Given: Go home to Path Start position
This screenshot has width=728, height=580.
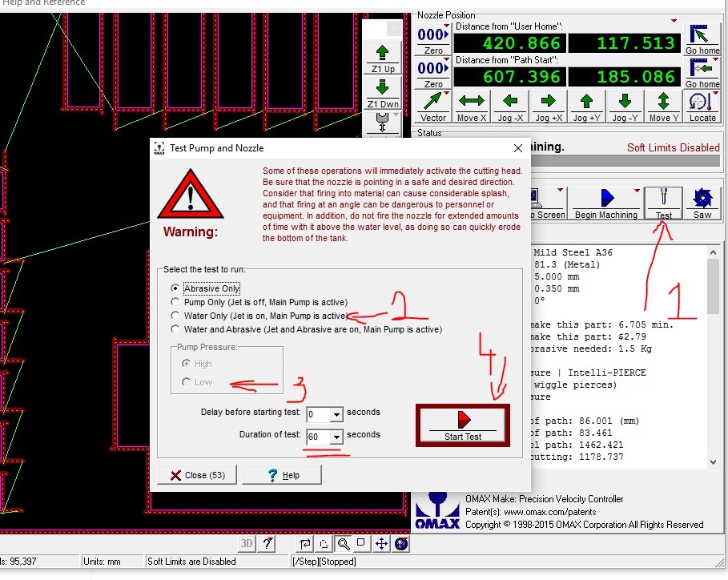Looking at the screenshot, I should pyautogui.click(x=702, y=73).
